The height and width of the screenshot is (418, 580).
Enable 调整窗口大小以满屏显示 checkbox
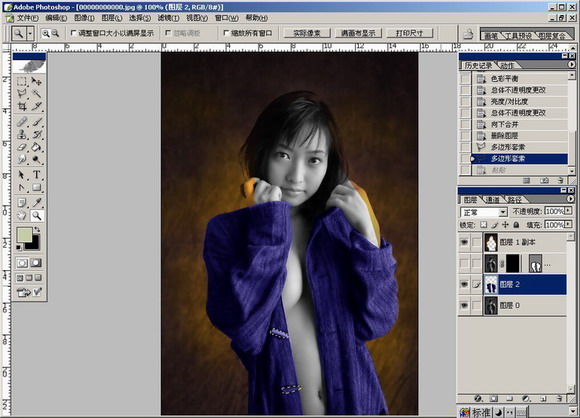(x=74, y=33)
